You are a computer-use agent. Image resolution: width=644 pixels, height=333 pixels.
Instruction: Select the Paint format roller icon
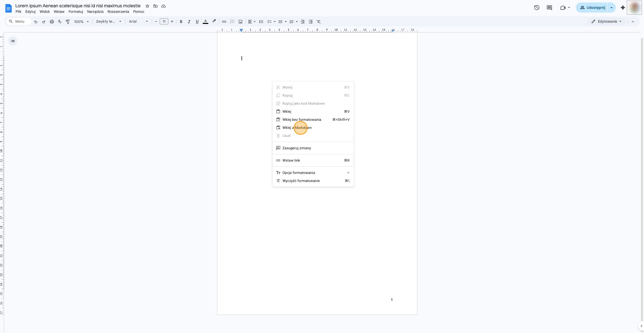[x=68, y=22]
